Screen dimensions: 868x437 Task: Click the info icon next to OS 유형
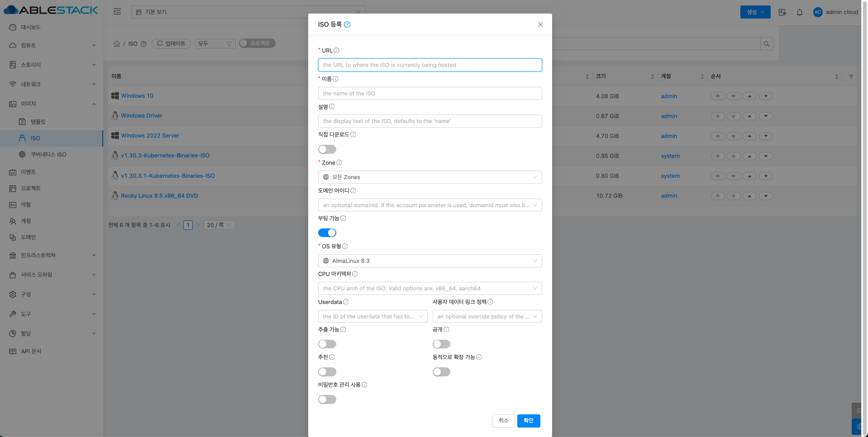point(345,247)
